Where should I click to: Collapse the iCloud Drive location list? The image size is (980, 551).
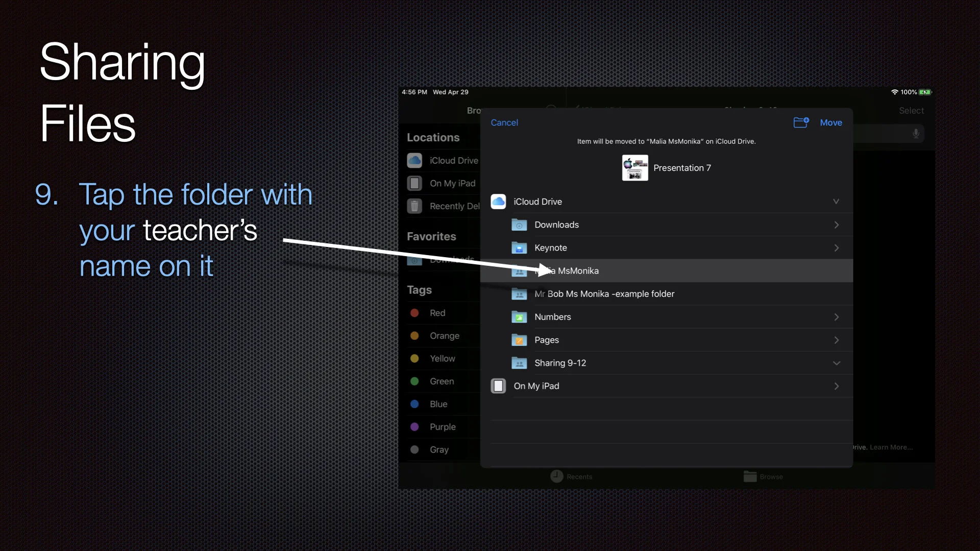click(836, 202)
